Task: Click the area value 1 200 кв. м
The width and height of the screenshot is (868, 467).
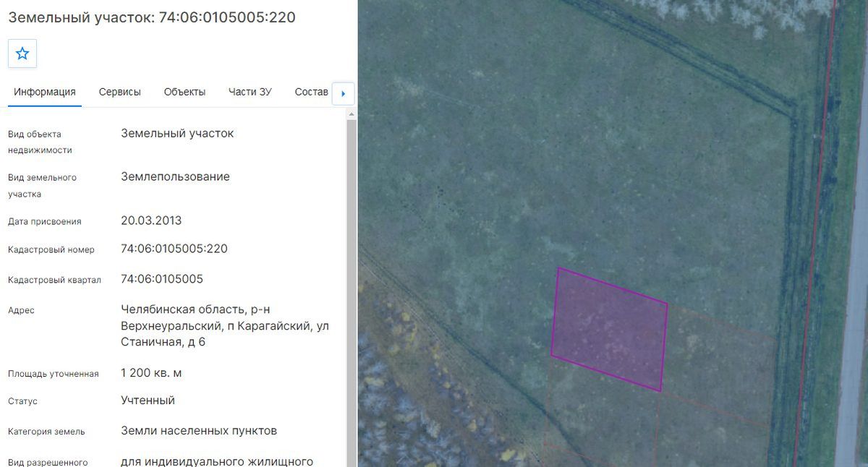Action: (x=151, y=373)
